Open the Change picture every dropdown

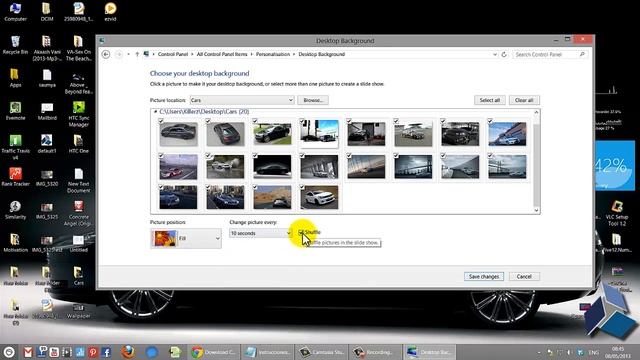[260, 233]
